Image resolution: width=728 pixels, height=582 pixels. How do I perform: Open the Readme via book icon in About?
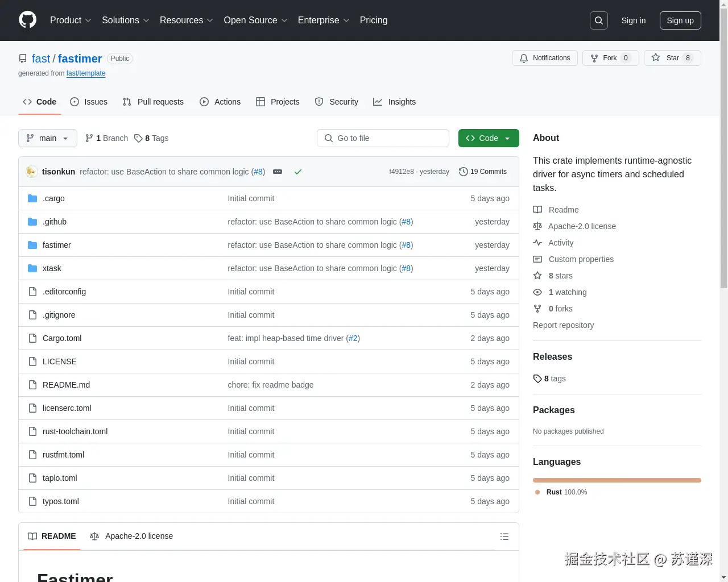(537, 209)
